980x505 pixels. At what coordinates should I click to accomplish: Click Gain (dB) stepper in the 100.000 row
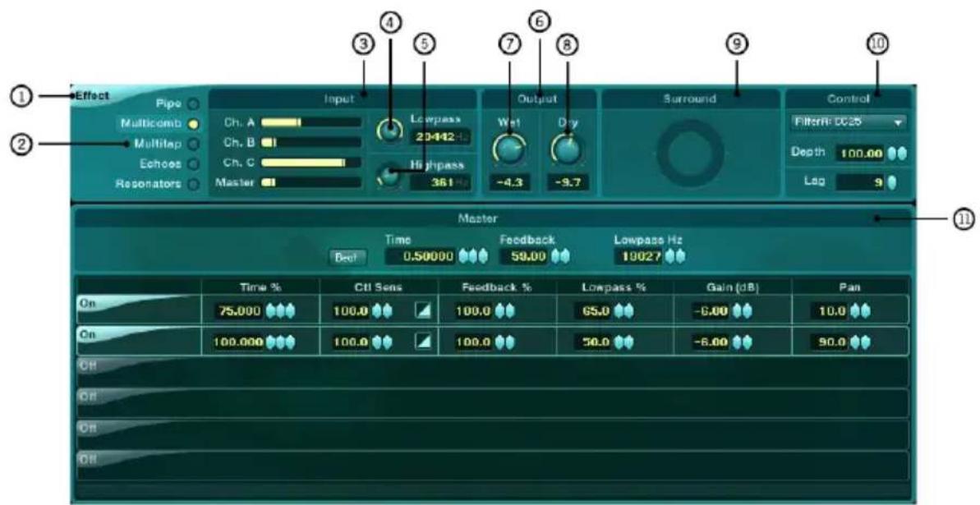pyautogui.click(x=743, y=342)
